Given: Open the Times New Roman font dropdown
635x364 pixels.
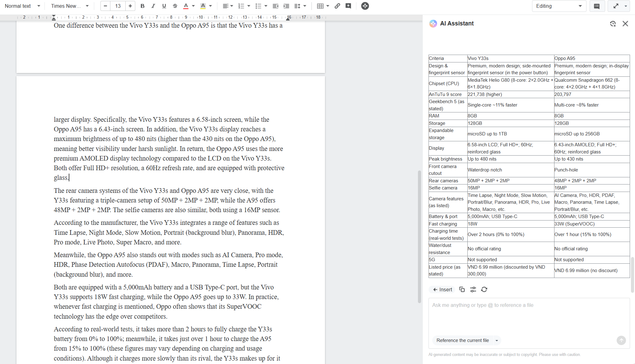Looking at the screenshot, I should click(70, 6).
